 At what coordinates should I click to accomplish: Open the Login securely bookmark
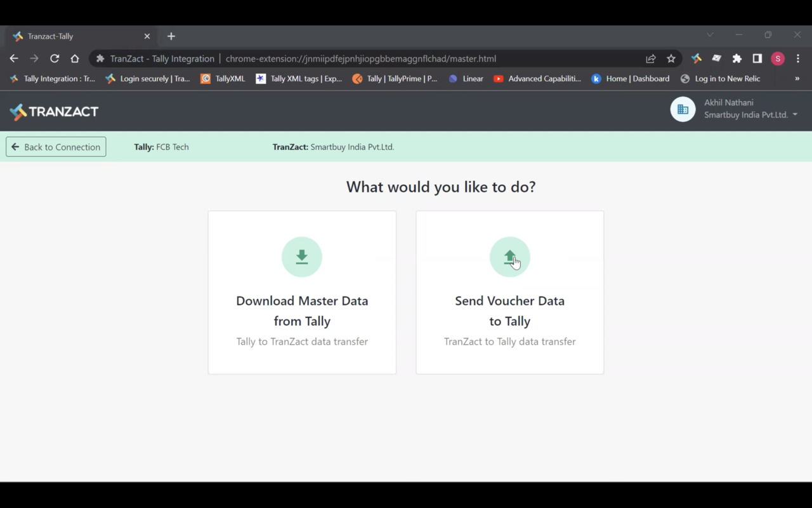(x=148, y=79)
